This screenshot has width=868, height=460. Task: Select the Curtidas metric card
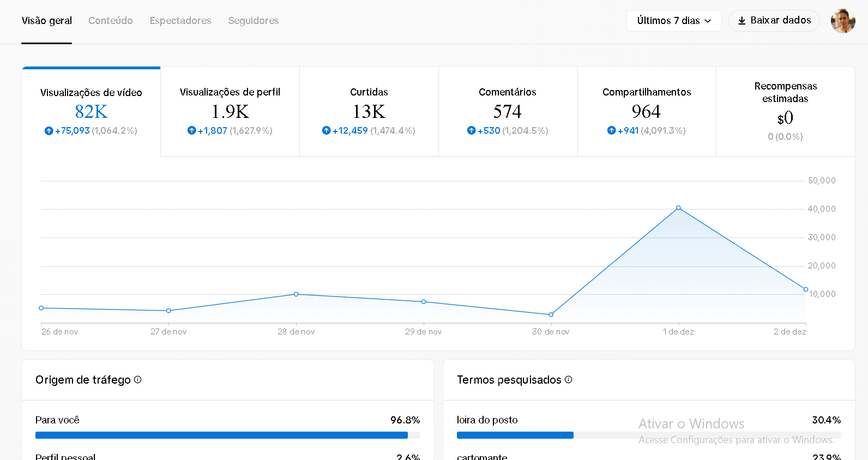369,111
